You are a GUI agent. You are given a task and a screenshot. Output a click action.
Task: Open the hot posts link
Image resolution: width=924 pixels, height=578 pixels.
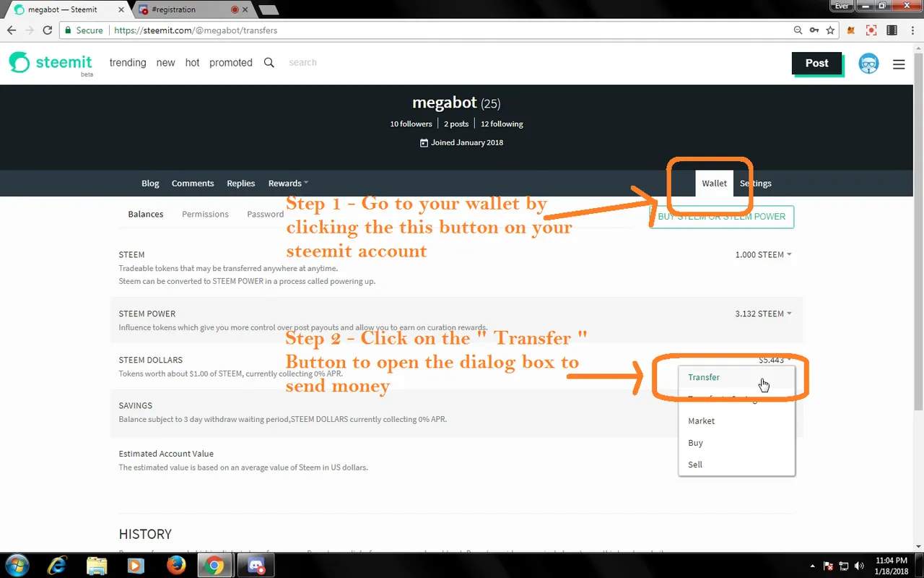(192, 63)
